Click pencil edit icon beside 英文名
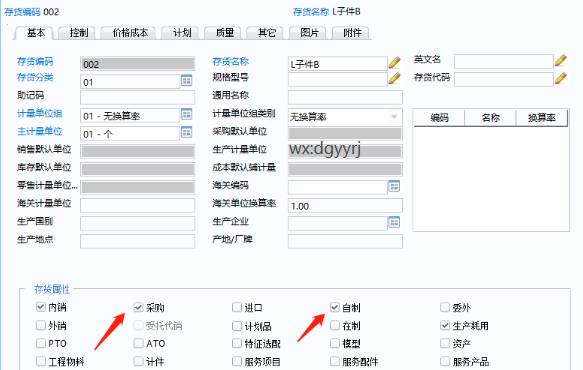This screenshot has height=370, width=583. pyautogui.click(x=561, y=61)
